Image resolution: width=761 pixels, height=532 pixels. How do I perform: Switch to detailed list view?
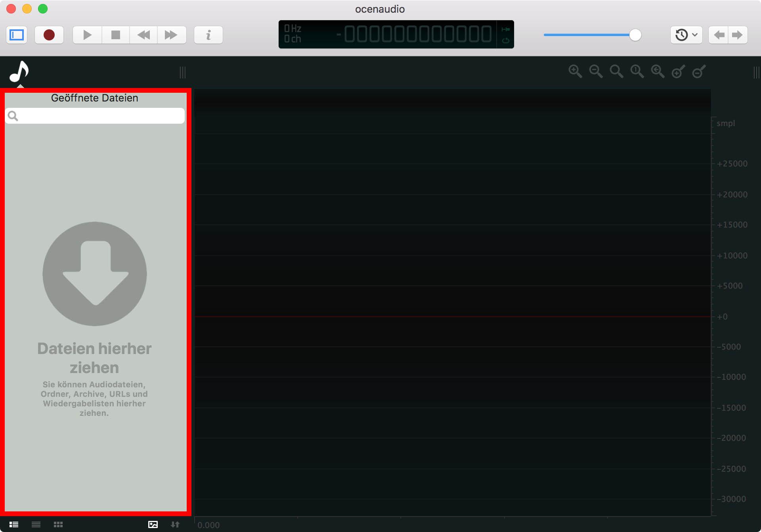point(14,524)
